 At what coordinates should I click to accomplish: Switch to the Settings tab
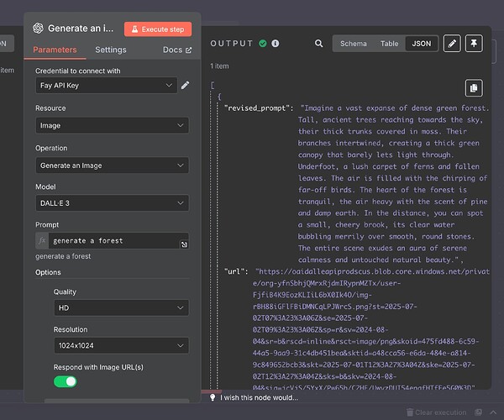pos(111,50)
